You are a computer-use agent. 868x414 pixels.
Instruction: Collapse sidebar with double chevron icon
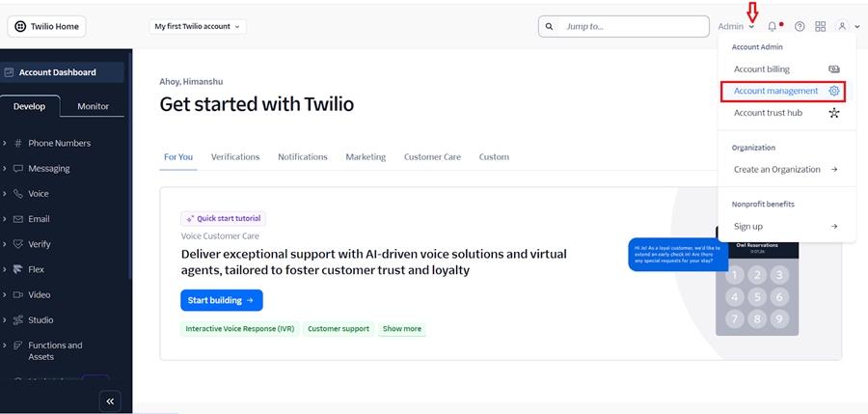111,400
